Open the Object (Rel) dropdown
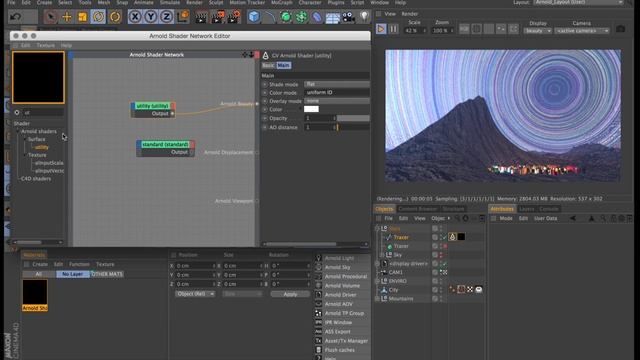The image size is (640, 360). [195, 294]
